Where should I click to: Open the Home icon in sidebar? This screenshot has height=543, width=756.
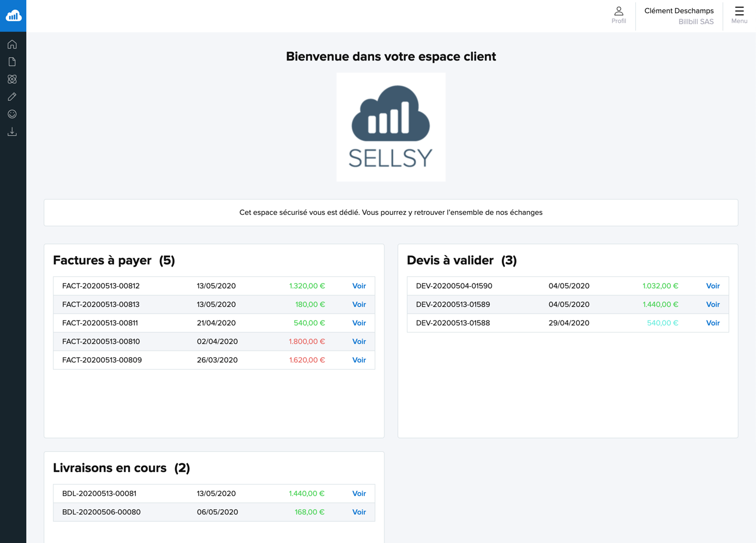tap(12, 44)
